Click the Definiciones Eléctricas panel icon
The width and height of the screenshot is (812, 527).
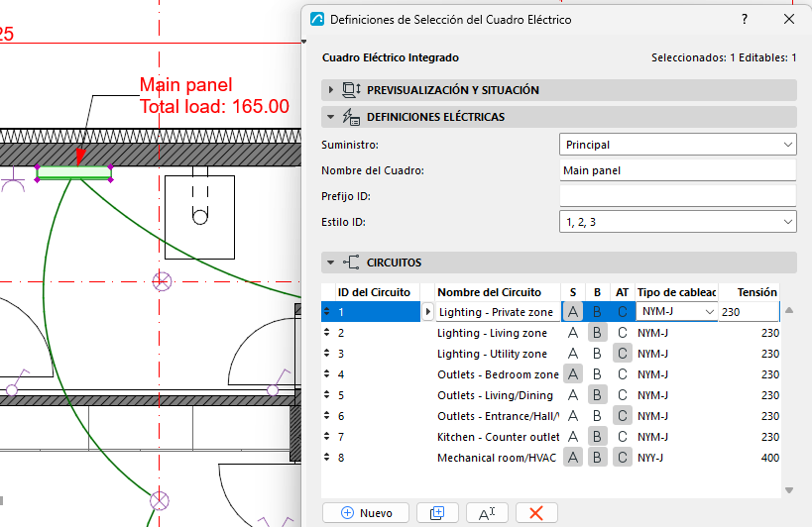point(351,117)
